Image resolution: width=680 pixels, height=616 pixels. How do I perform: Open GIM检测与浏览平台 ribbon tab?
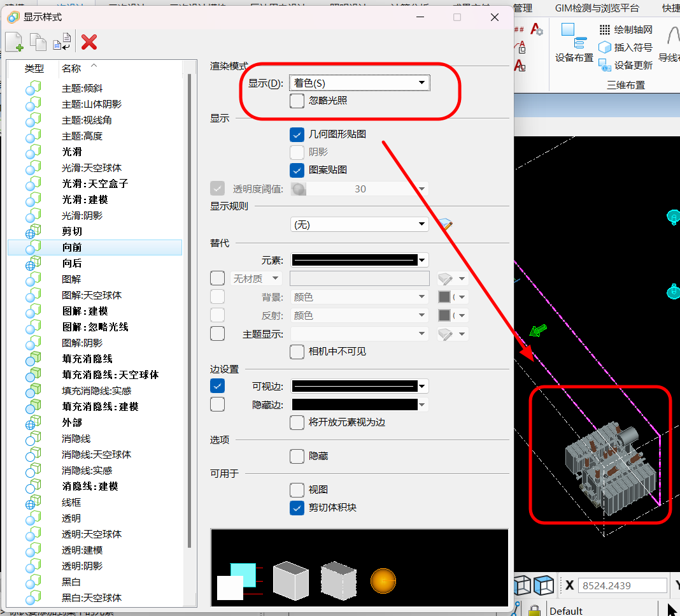click(597, 8)
